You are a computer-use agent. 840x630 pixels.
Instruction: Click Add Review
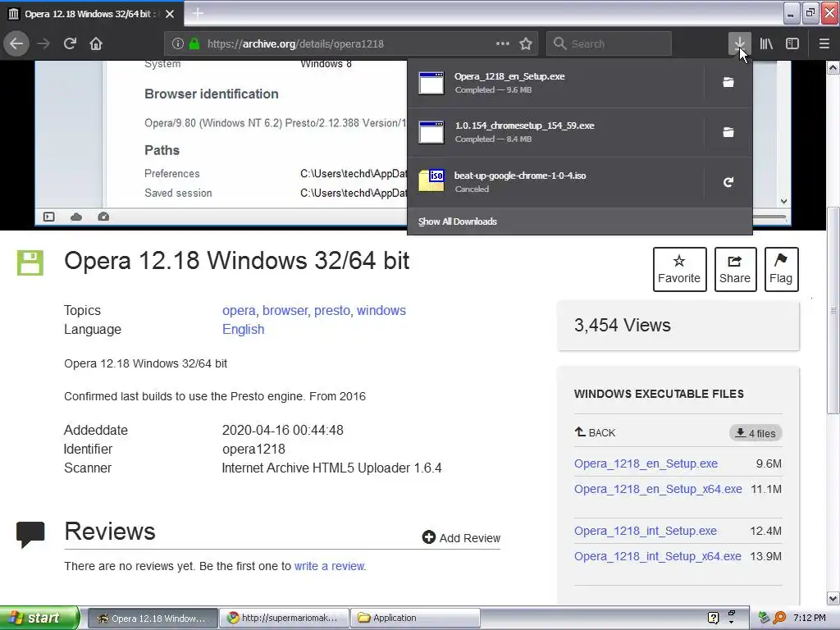(x=461, y=538)
